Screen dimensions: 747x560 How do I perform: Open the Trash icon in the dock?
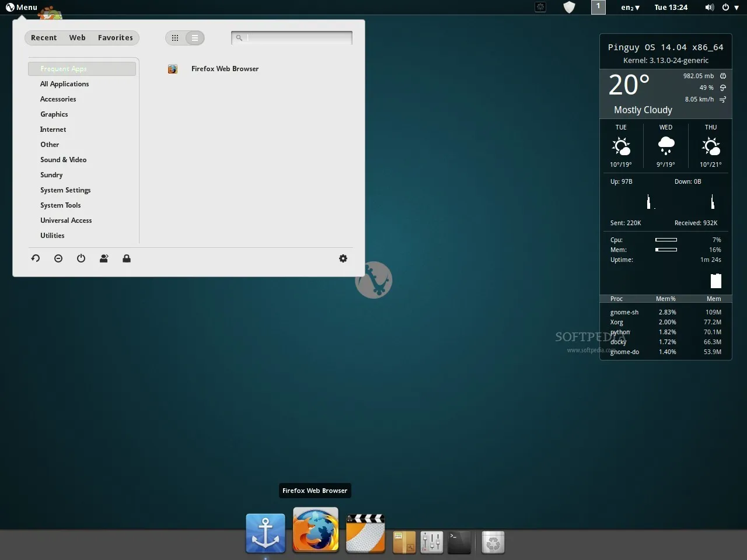coord(493,542)
